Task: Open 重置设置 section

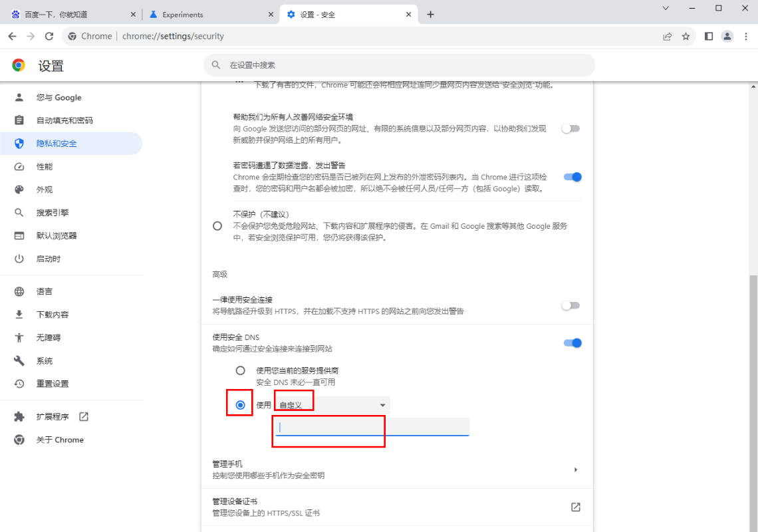Action: pos(72,384)
